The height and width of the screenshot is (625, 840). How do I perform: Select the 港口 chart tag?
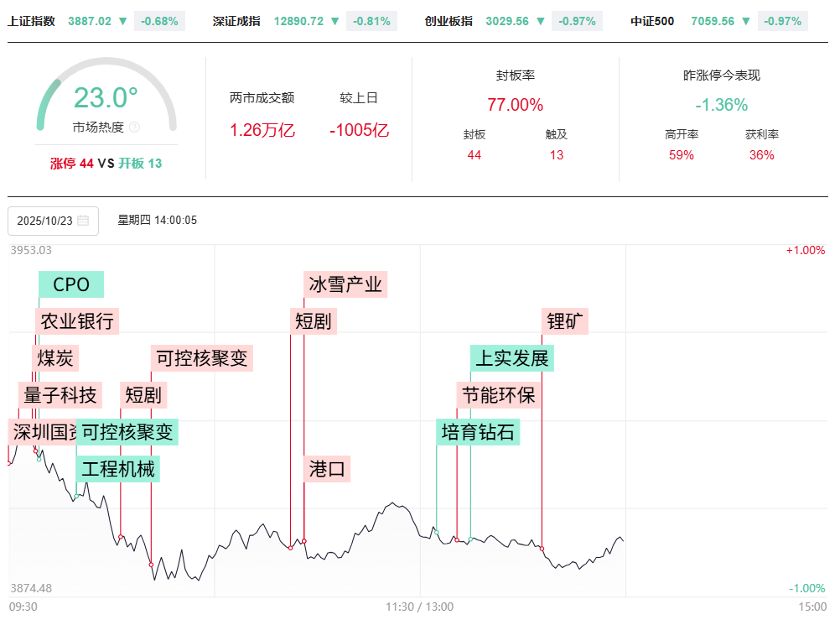[328, 468]
